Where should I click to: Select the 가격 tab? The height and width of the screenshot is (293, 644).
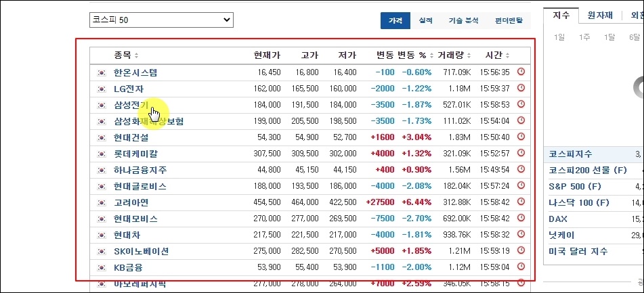click(395, 20)
